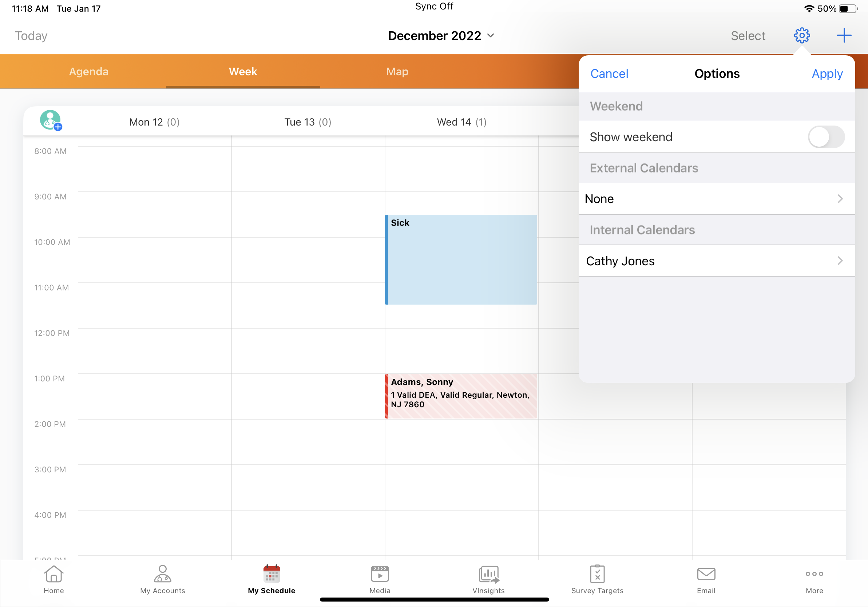Screen dimensions: 868x607
Task: Open the Sick time-off event block
Action: [461, 260]
